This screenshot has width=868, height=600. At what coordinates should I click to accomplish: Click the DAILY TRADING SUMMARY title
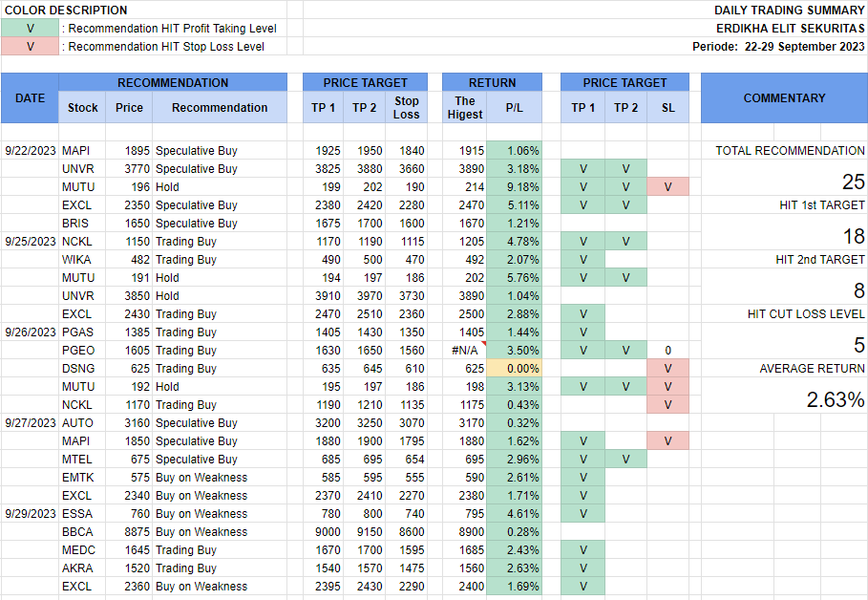tap(789, 11)
